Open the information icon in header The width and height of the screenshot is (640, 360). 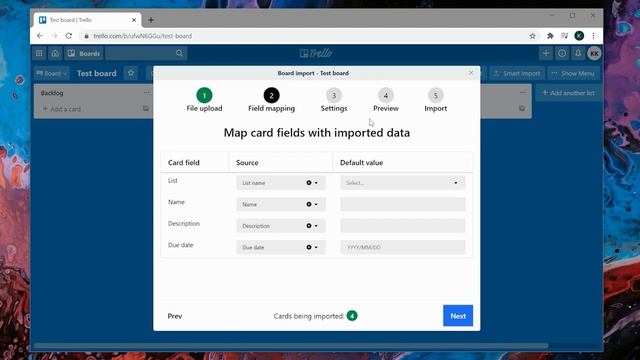[562, 53]
